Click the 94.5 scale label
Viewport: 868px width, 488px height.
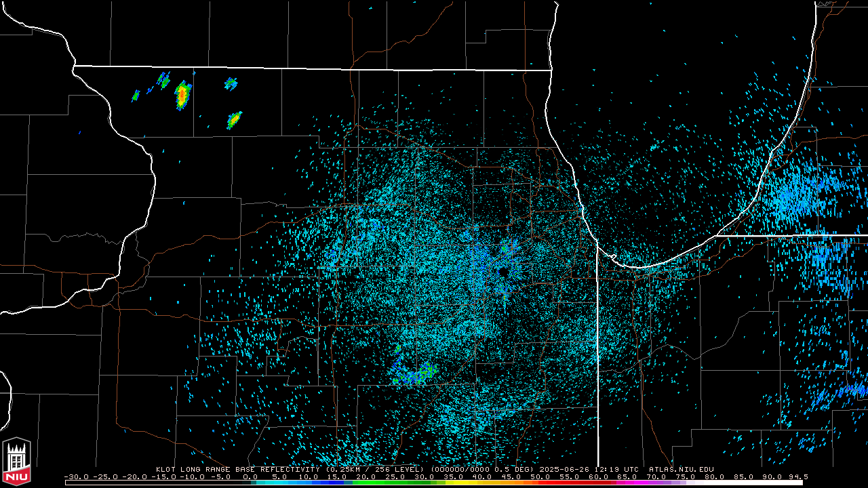(798, 476)
